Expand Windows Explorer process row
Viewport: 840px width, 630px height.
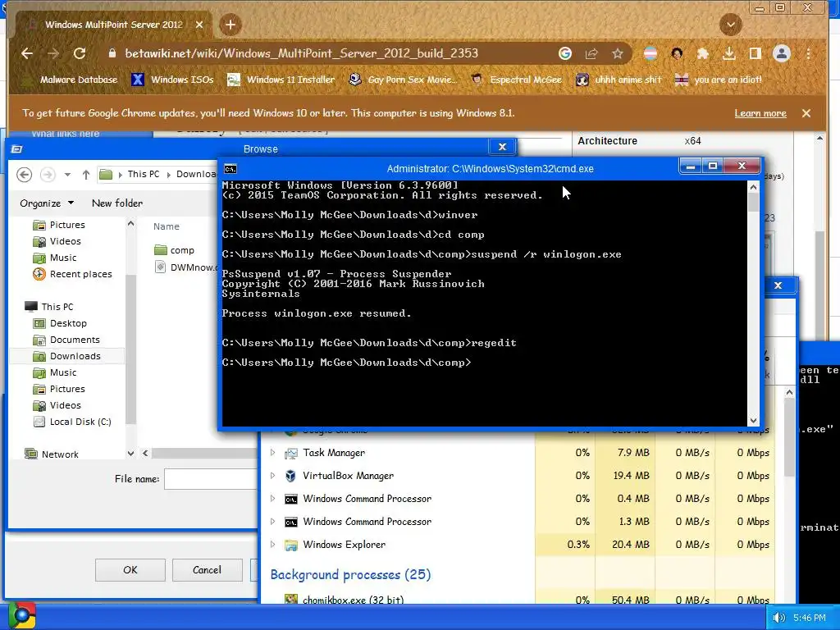tap(272, 545)
